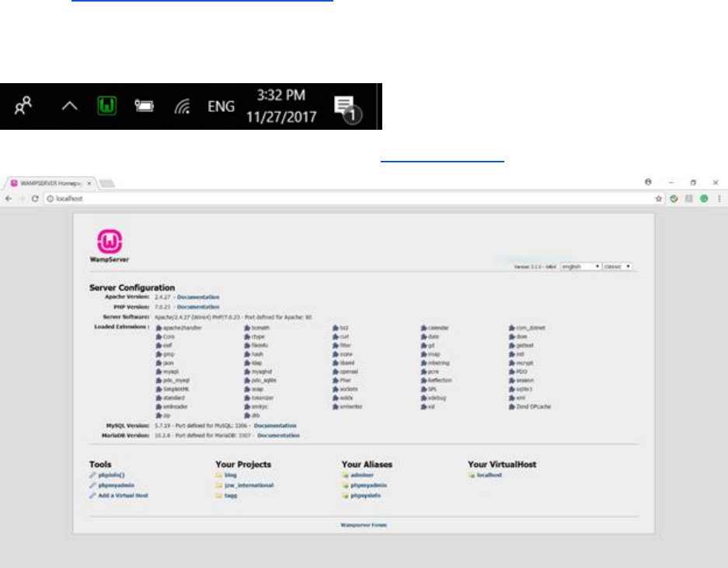Switch the ENG input language indicator
Screen dimensions: 728x568
click(221, 106)
